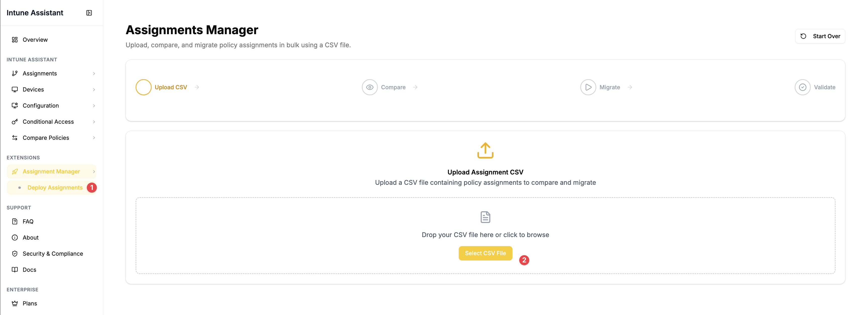This screenshot has width=868, height=315.
Task: Click the Assignment Manager rocket icon
Action: point(15,171)
